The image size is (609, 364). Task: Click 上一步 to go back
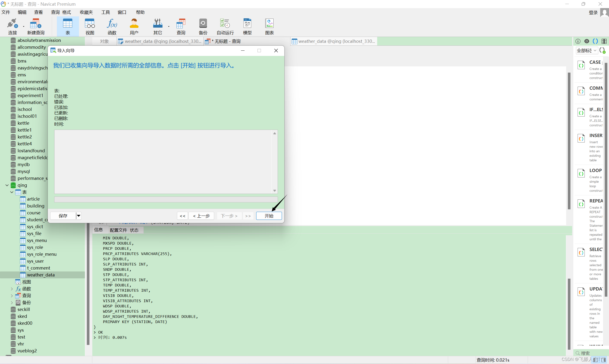tap(201, 215)
